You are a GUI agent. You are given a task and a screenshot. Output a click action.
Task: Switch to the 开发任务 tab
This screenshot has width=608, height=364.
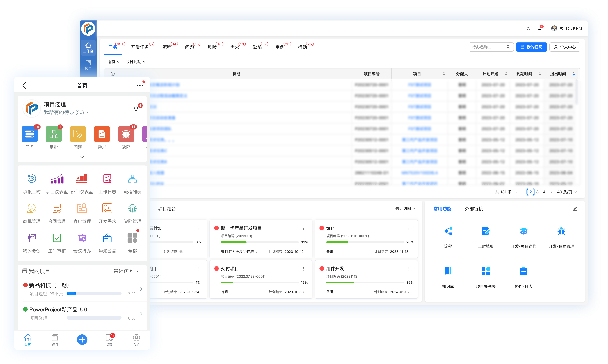pos(140,47)
